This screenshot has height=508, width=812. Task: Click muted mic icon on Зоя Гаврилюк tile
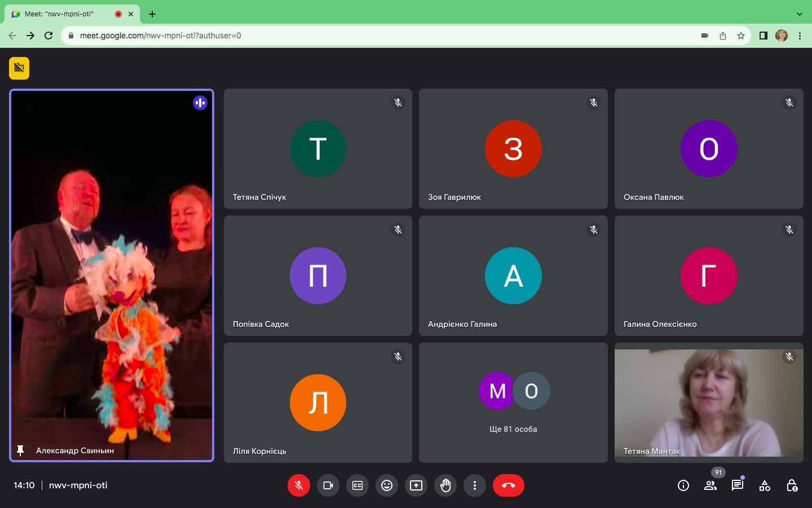point(594,103)
